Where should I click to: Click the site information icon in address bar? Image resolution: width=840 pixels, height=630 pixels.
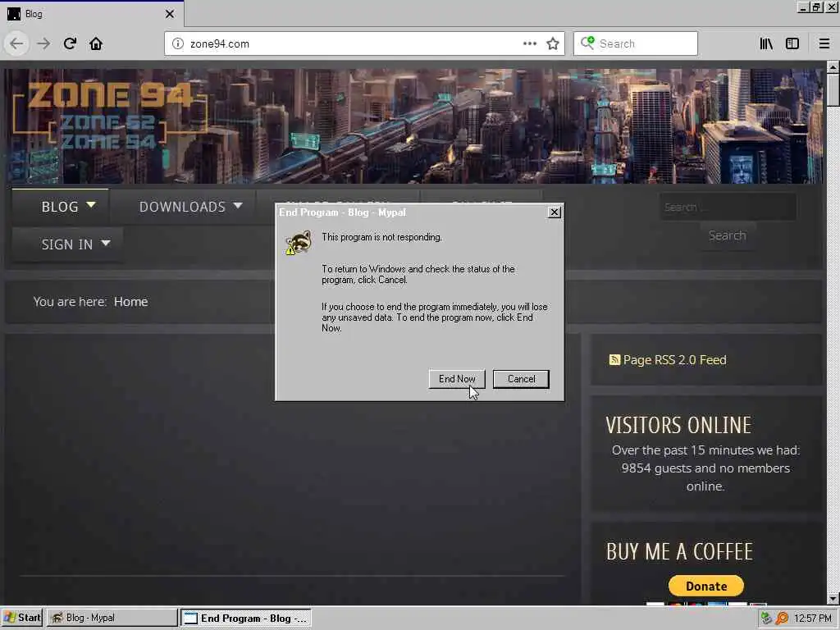click(x=177, y=43)
